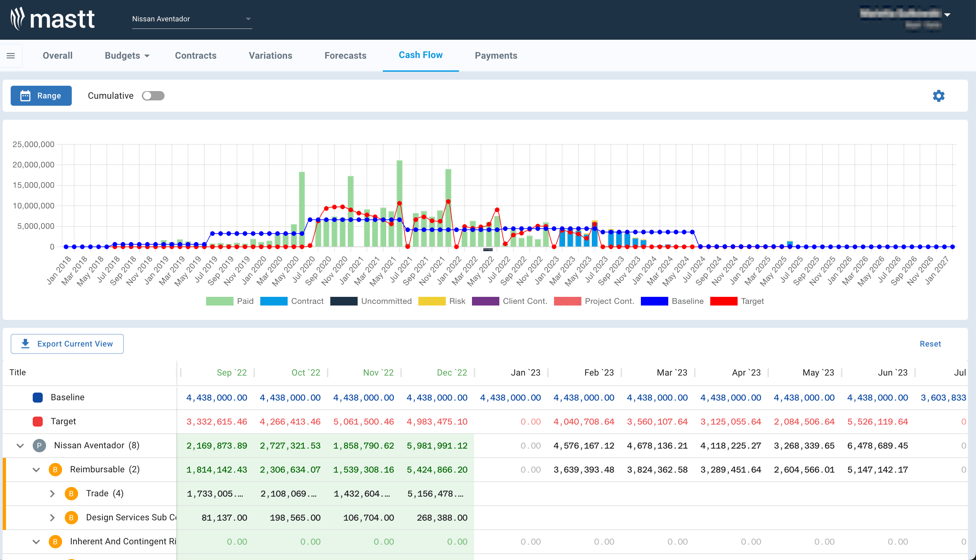Viewport: 976px width, 560px height.
Task: Click Nissan Aventador Dec `22 value 5,981,991.12
Action: [x=437, y=446]
